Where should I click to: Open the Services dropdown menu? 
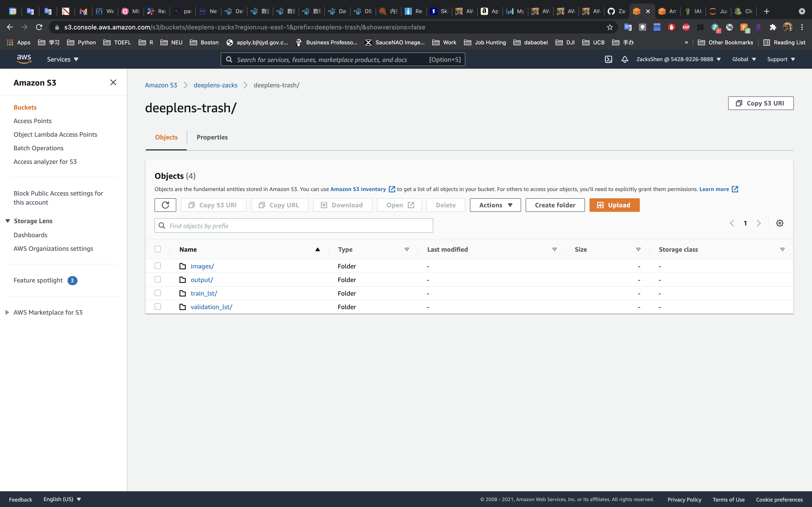point(62,59)
